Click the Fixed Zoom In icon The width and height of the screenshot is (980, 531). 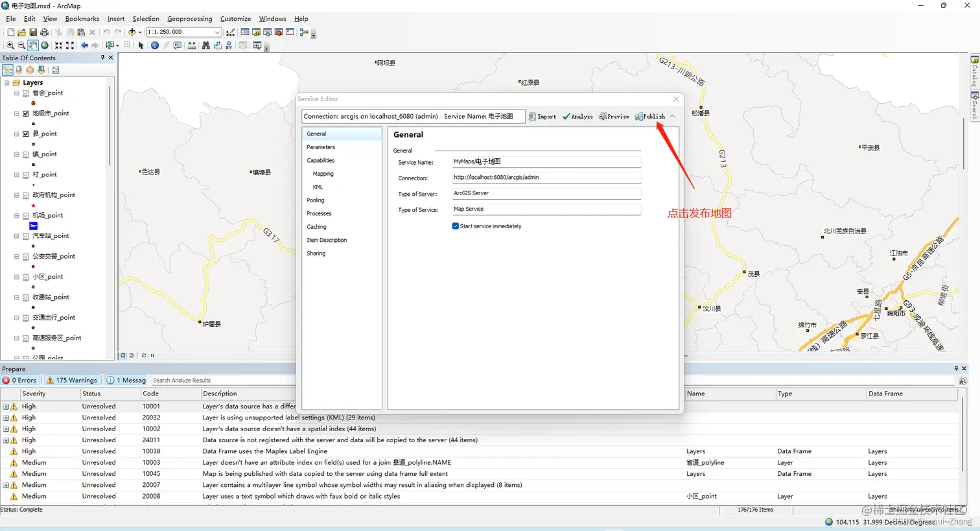(58, 45)
